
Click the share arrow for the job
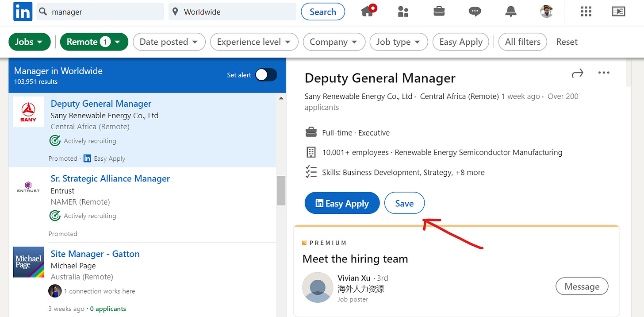coord(578,73)
